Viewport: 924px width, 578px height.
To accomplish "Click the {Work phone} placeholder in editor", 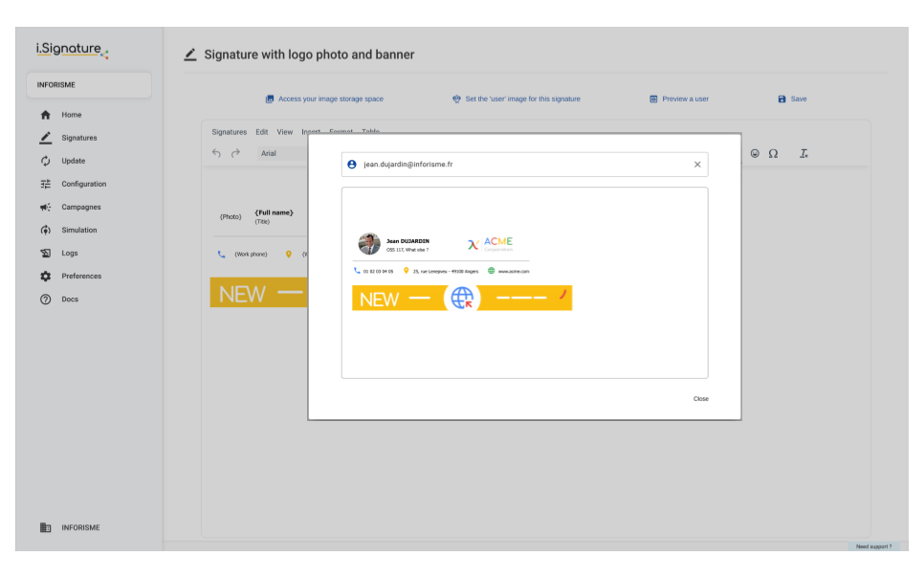I will click(x=251, y=255).
